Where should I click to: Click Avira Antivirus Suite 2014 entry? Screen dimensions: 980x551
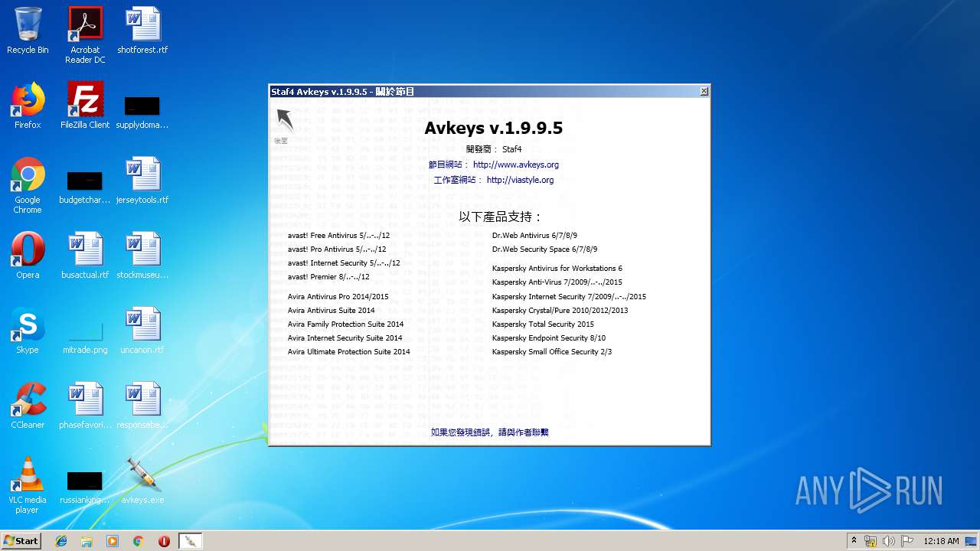[x=332, y=311]
